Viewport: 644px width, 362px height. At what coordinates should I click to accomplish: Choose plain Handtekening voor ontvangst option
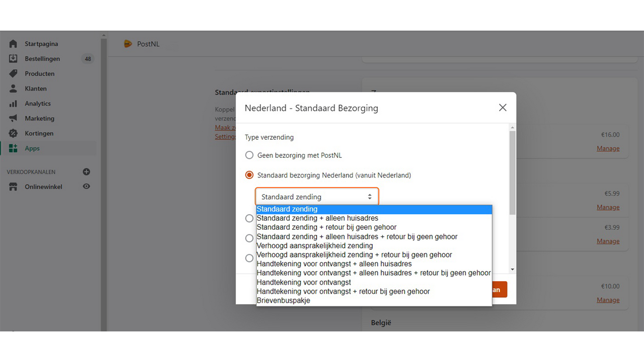[374, 283]
